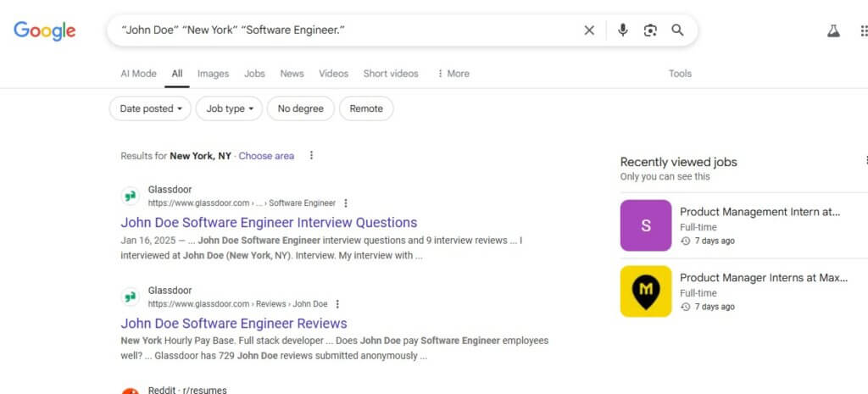Switch to Images tab
The image size is (868, 394).
[213, 74]
